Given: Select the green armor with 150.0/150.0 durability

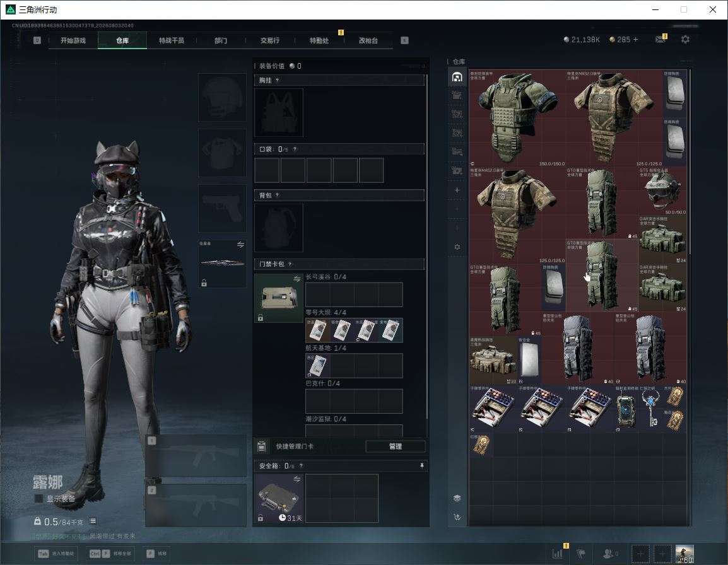Looking at the screenshot, I should click(x=518, y=118).
